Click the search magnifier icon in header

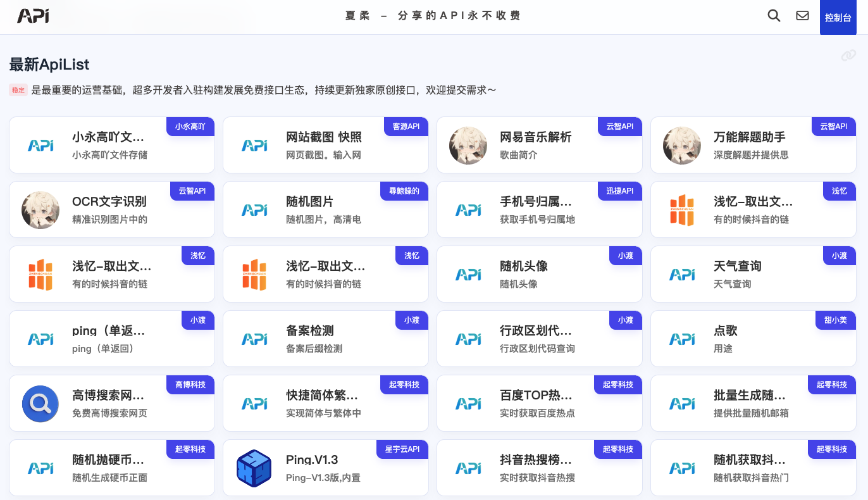point(774,16)
